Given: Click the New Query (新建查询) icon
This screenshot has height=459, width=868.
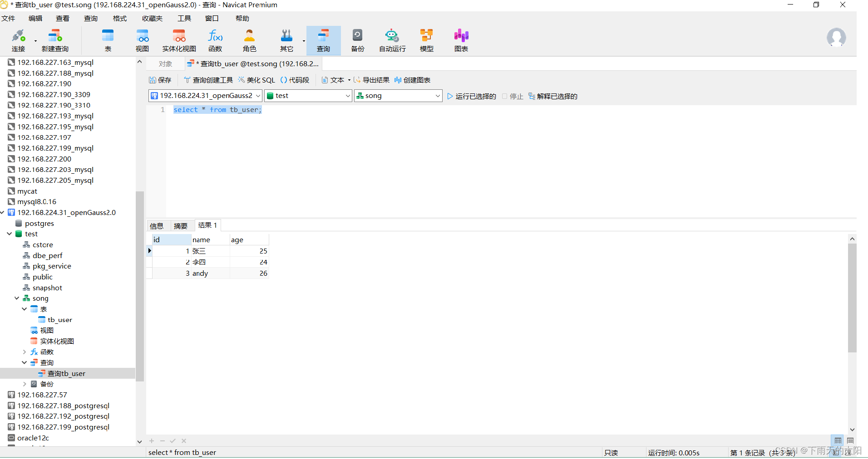Looking at the screenshot, I should (55, 40).
